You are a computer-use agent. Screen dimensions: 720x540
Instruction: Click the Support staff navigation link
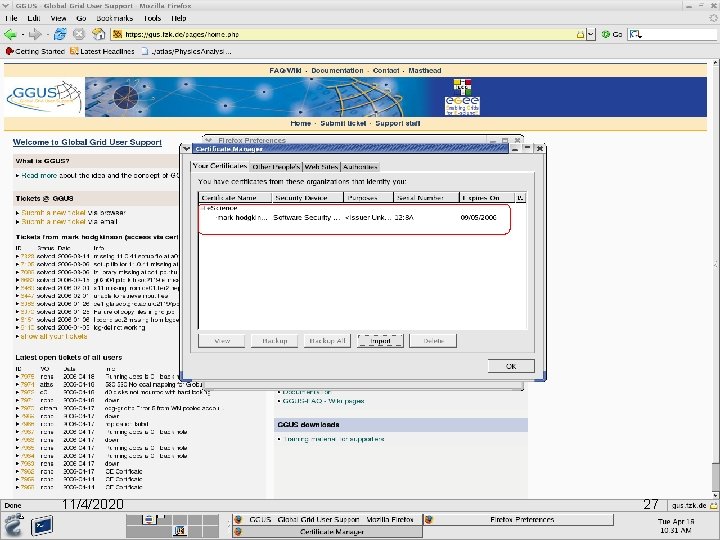click(398, 124)
